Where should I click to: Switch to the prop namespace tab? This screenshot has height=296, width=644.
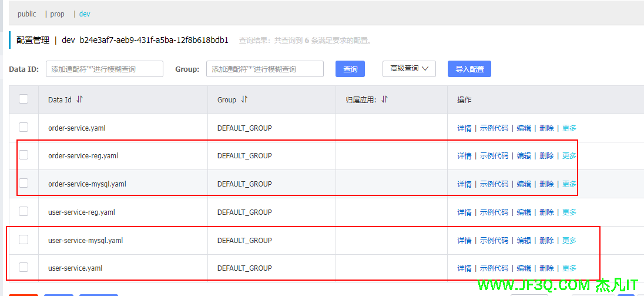pyautogui.click(x=56, y=14)
